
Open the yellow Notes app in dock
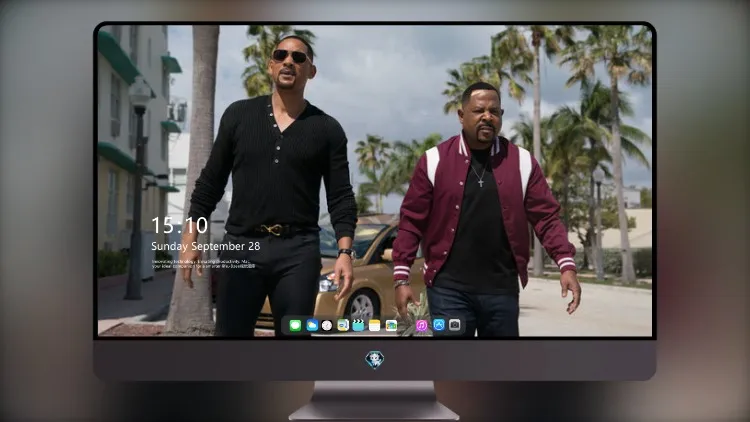[375, 326]
